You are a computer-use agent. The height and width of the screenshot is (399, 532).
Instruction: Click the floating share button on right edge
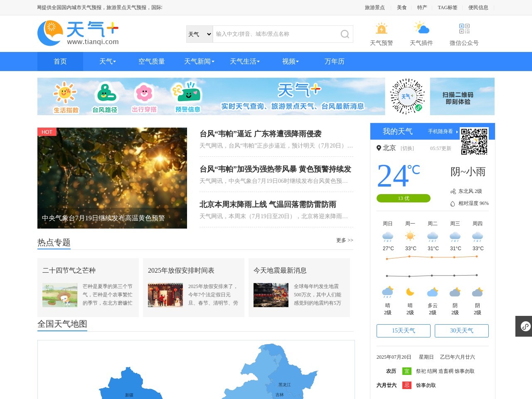[525, 326]
